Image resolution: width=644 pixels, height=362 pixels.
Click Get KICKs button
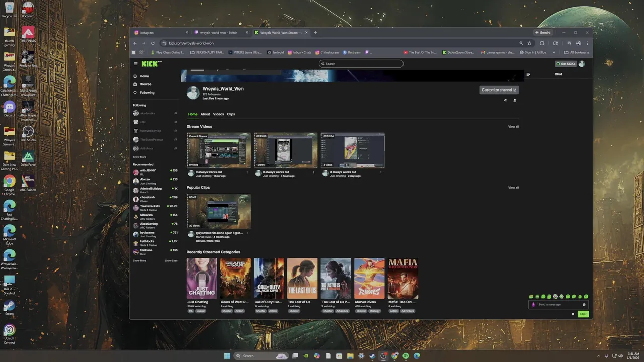[x=566, y=64]
